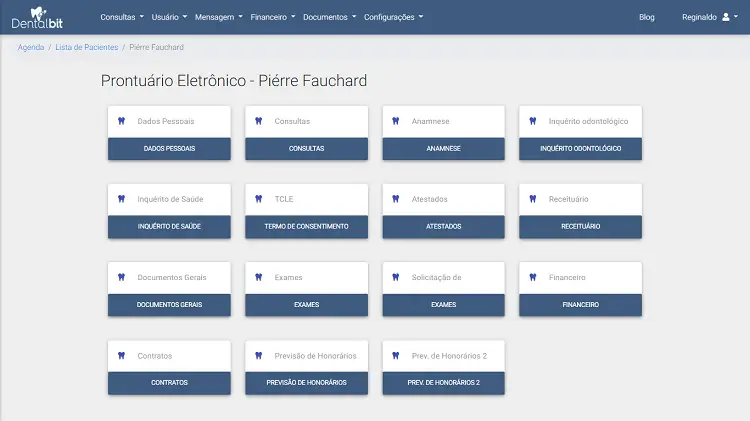Click the tooth icon on Financeiro card
750x421 pixels.
[x=533, y=277]
